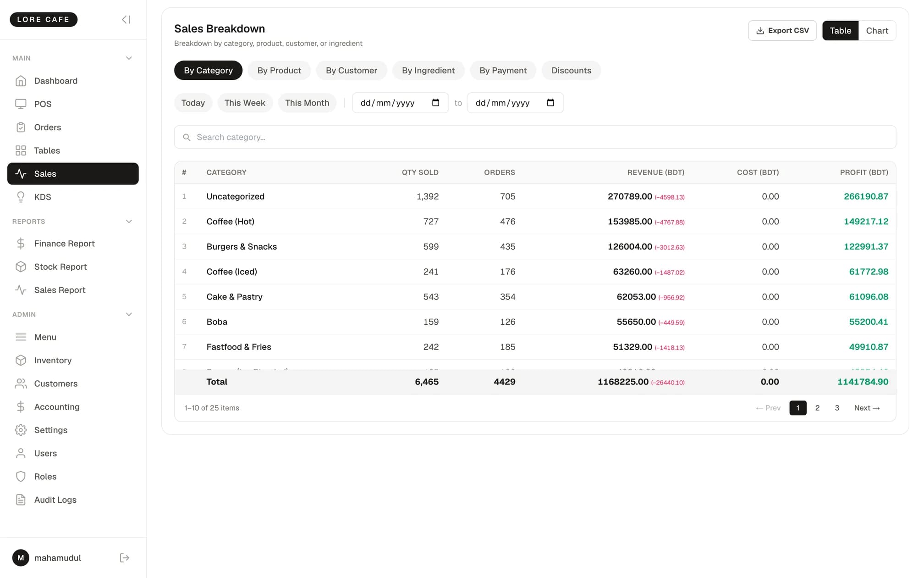924x578 pixels.
Task: Open the Users page in sidebar
Action: pyautogui.click(x=73, y=453)
